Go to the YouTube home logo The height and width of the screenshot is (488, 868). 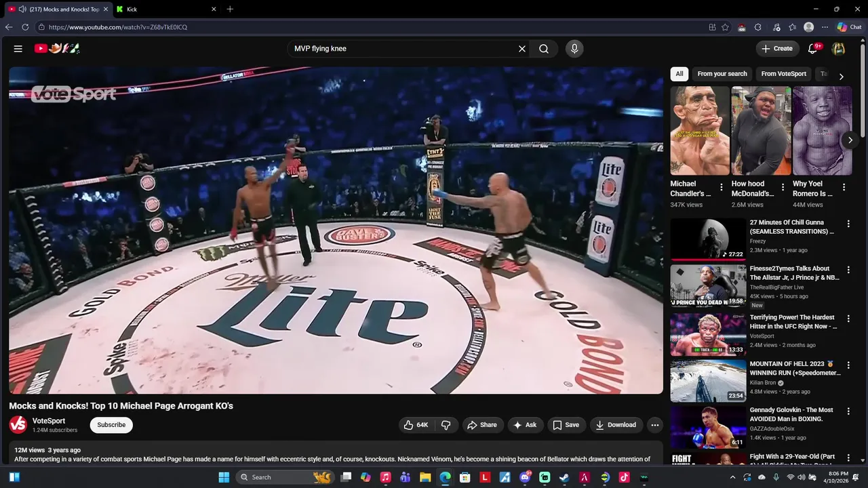(x=57, y=48)
